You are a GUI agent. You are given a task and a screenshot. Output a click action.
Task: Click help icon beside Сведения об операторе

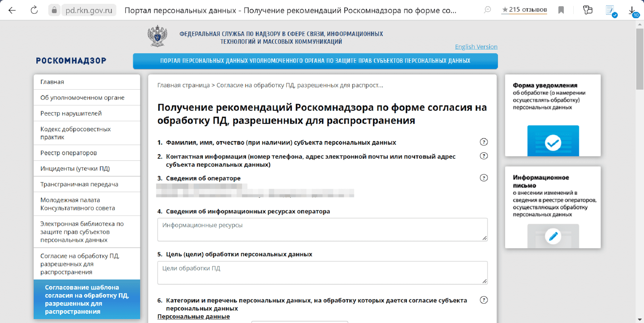point(484,178)
